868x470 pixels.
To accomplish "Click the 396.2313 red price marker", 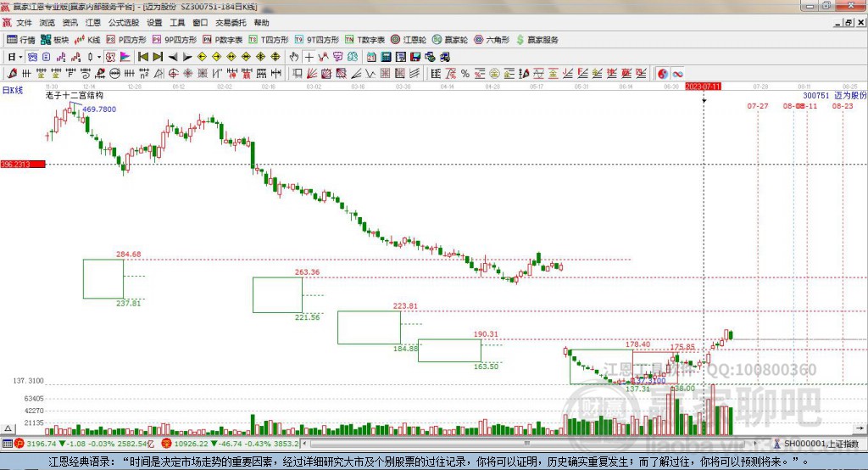I will pyautogui.click(x=23, y=164).
